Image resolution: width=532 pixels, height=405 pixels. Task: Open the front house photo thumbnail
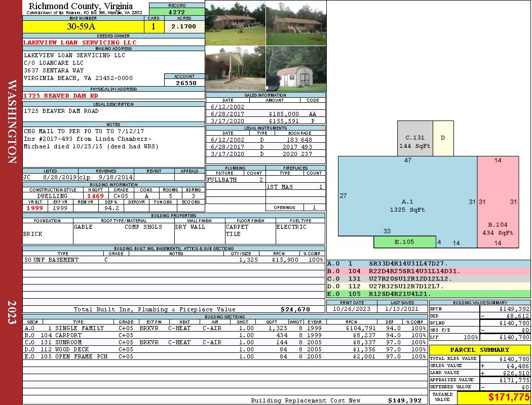click(235, 23)
